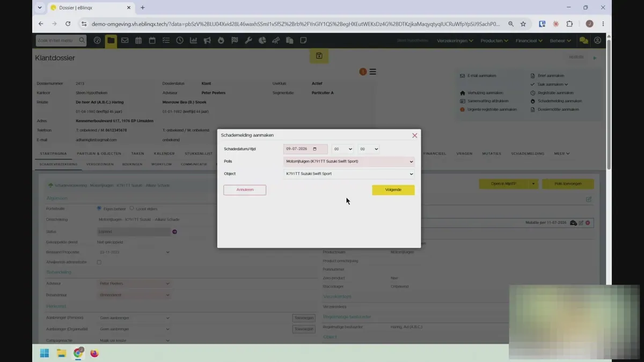Select the Eigen beheer radio button
This screenshot has height=362, width=644.
click(x=99, y=208)
